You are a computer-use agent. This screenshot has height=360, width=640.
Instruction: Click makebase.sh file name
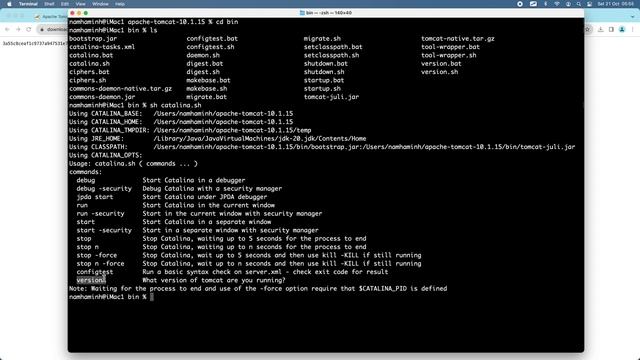click(207, 89)
